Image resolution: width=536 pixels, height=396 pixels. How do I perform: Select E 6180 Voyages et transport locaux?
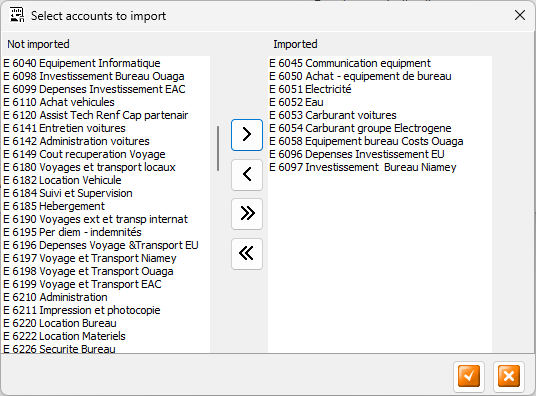[106, 167]
